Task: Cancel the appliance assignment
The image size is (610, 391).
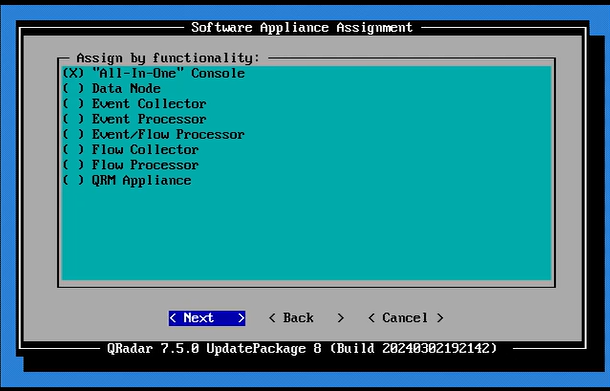Action: tap(405, 318)
